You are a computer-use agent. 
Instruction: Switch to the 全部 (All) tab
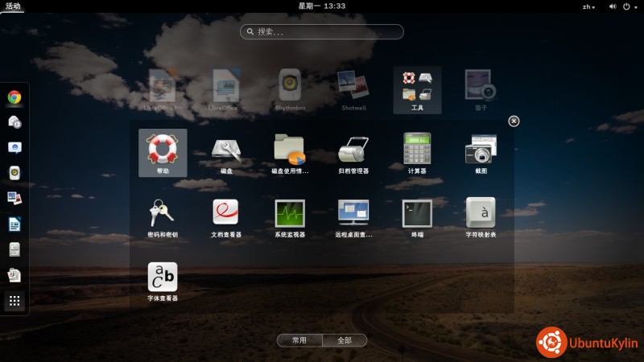click(x=345, y=340)
